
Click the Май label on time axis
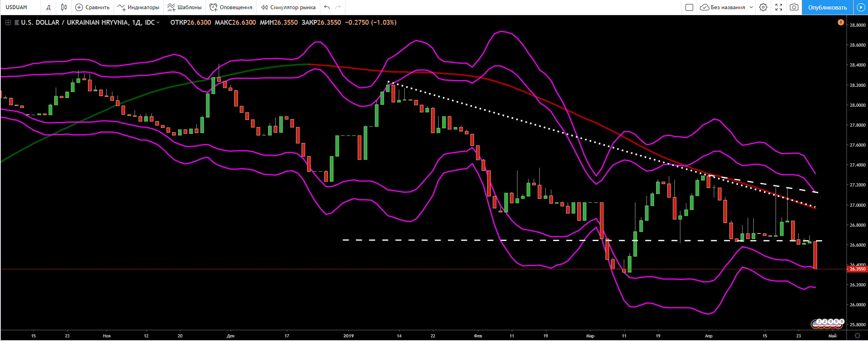coord(833,336)
